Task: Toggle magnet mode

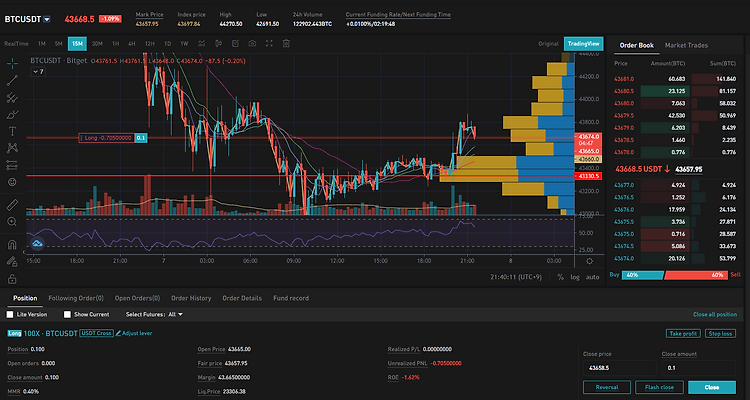Action: (12, 244)
